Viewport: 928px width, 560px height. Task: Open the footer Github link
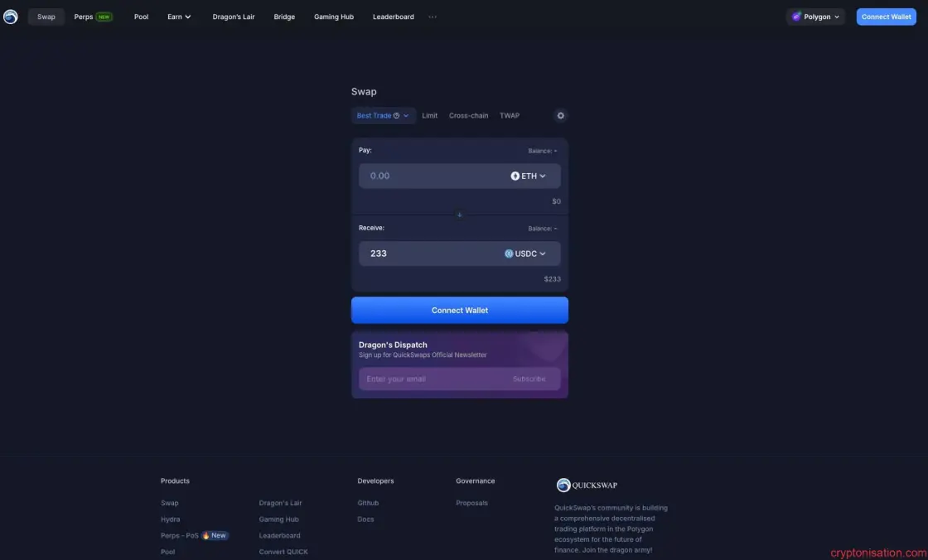368,503
